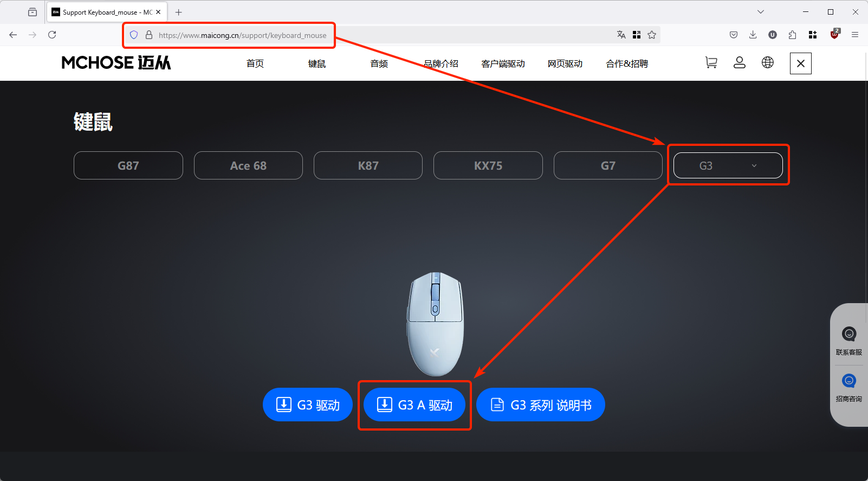Save page to Pocket

(x=734, y=35)
